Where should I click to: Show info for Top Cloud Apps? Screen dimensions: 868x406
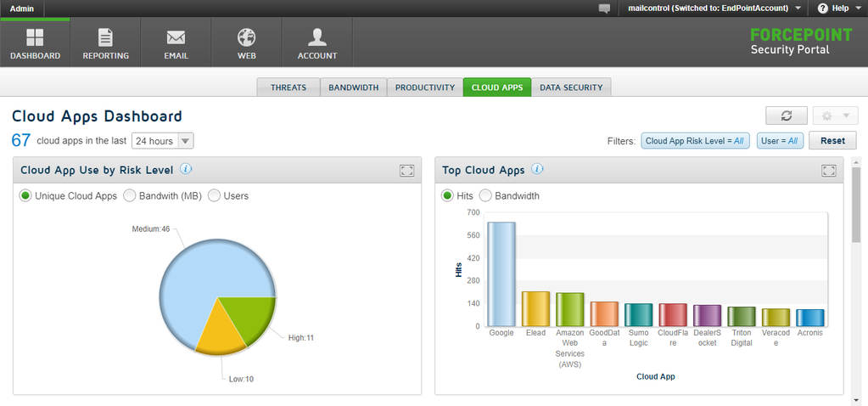[538, 169]
